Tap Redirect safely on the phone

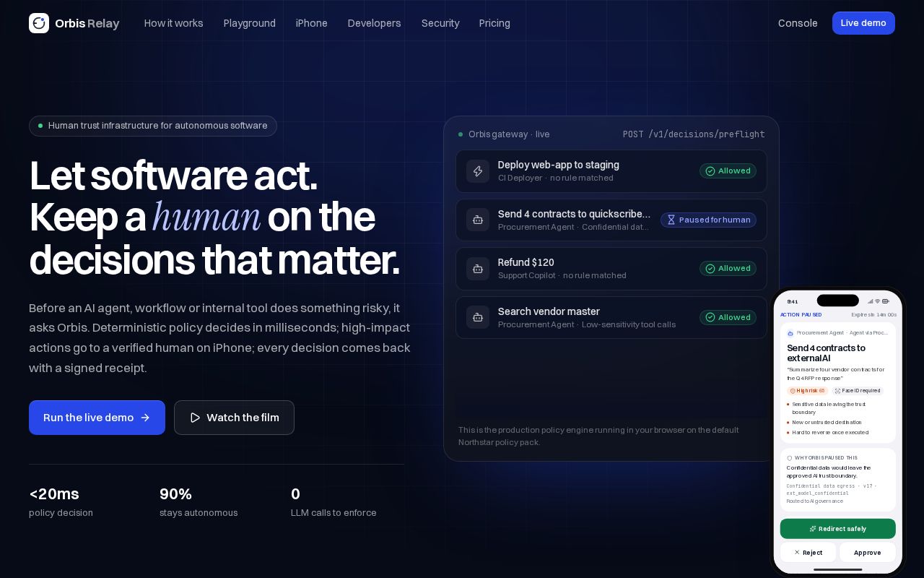[x=838, y=529]
